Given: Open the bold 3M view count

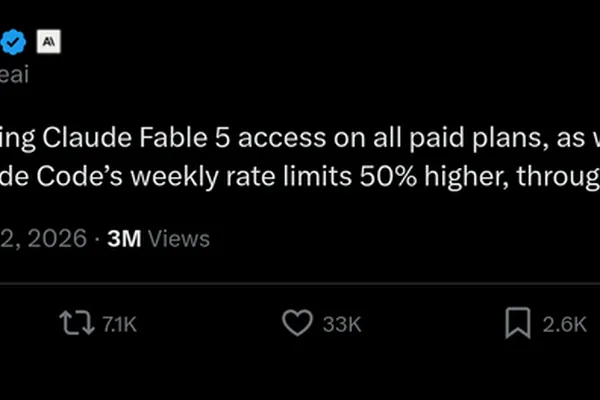Looking at the screenshot, I should point(124,239).
